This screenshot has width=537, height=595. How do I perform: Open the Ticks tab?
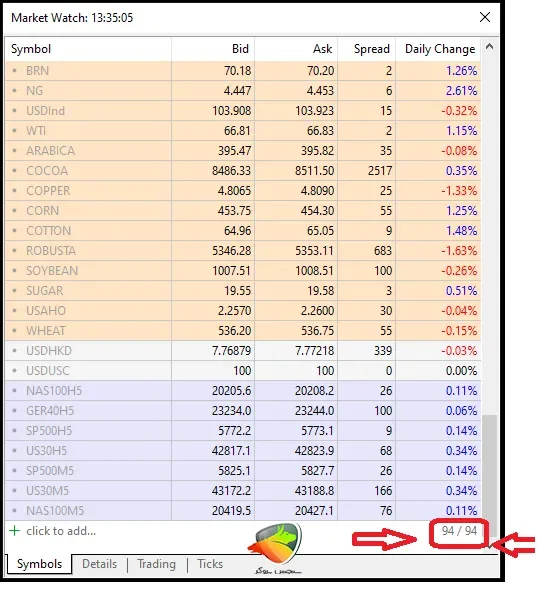click(210, 564)
